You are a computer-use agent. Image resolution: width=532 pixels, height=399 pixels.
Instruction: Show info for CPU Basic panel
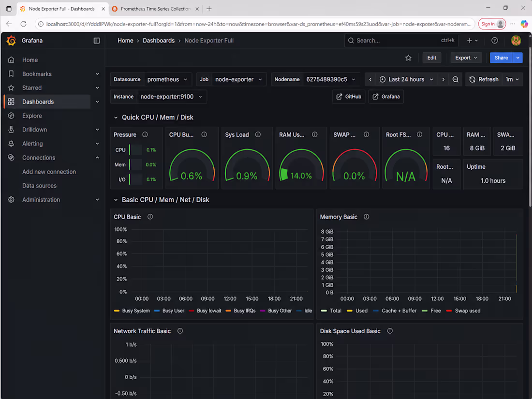pos(150,217)
